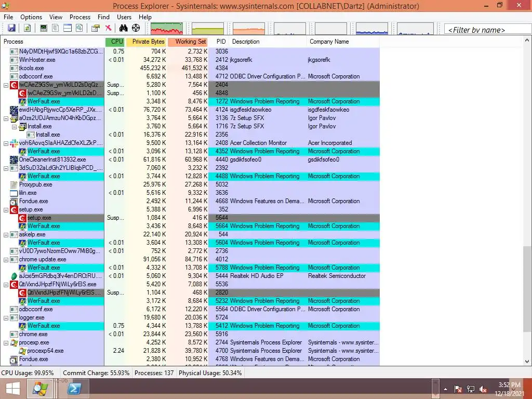This screenshot has width=532, height=399.
Task: Sort by the PID column header
Action: click(219, 42)
